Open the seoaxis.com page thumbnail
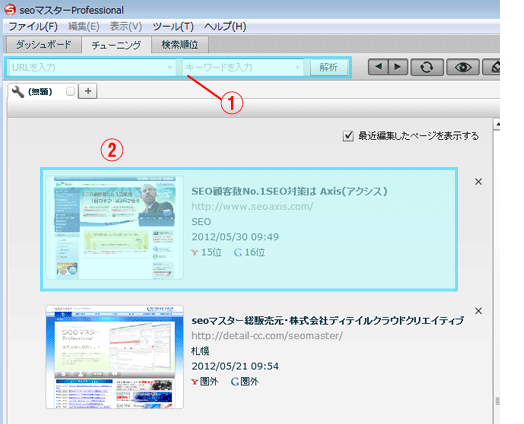This screenshot has width=524, height=424. pyautogui.click(x=115, y=228)
